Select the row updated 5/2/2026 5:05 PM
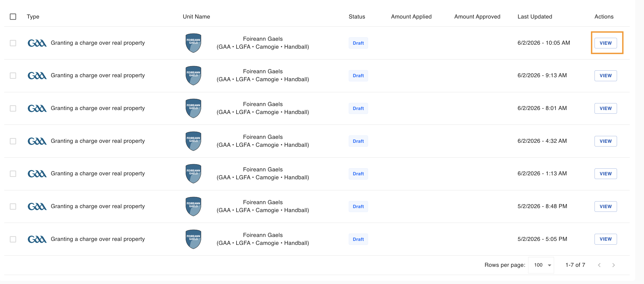 click(x=13, y=239)
